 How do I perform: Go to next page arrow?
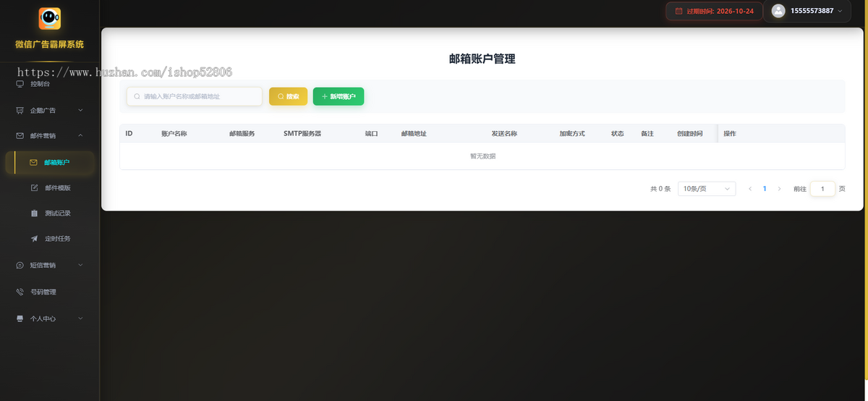pos(779,189)
